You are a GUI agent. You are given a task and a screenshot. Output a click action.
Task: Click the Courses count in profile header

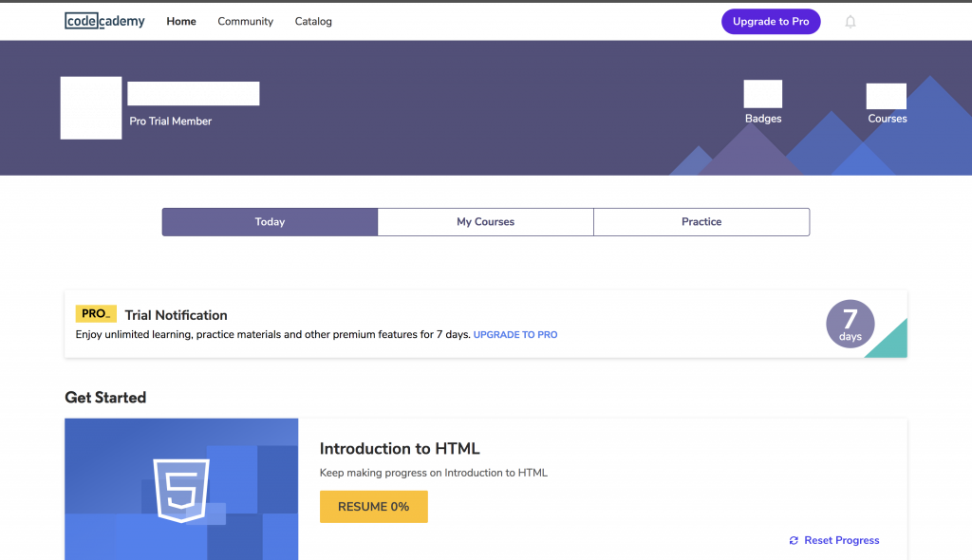coord(887,96)
